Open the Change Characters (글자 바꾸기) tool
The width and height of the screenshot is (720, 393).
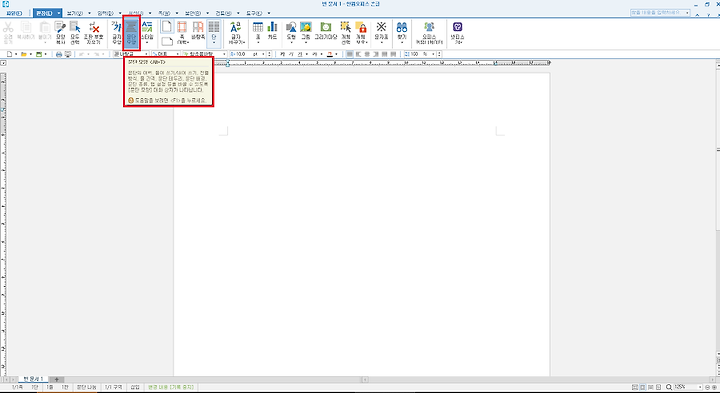[x=236, y=33]
